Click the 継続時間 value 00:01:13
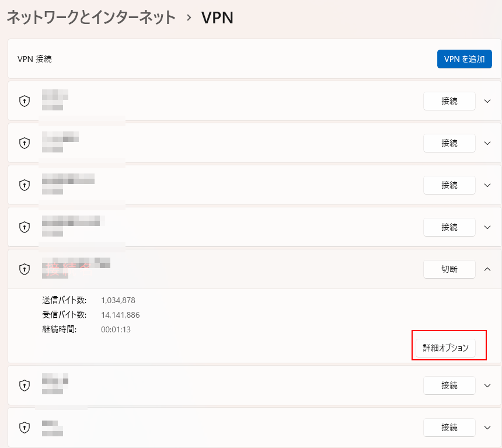 pyautogui.click(x=116, y=329)
